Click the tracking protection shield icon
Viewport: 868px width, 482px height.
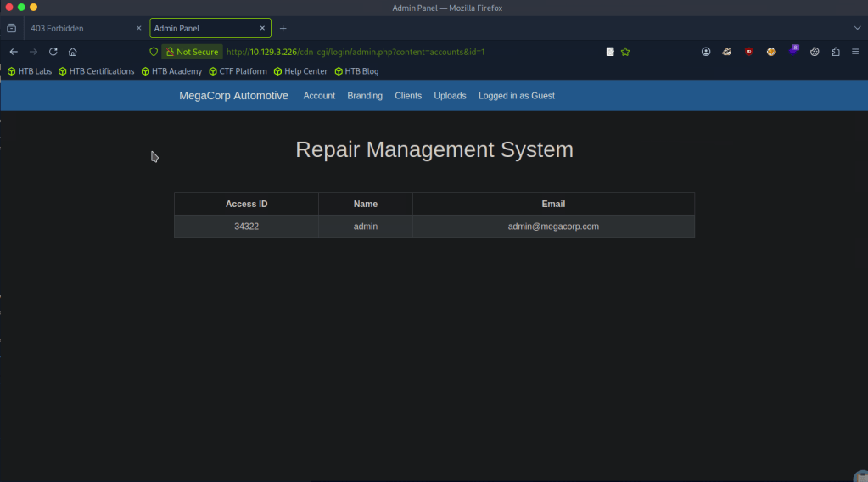coord(154,52)
